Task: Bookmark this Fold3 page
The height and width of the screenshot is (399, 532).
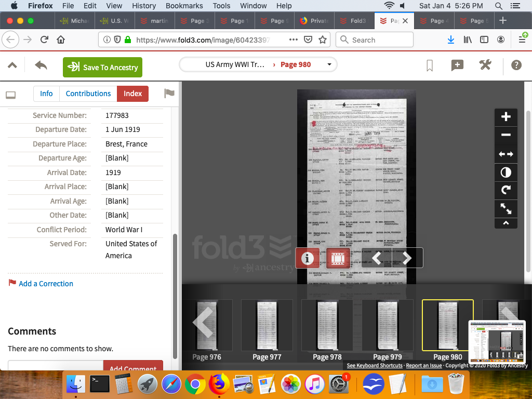Action: click(x=430, y=65)
